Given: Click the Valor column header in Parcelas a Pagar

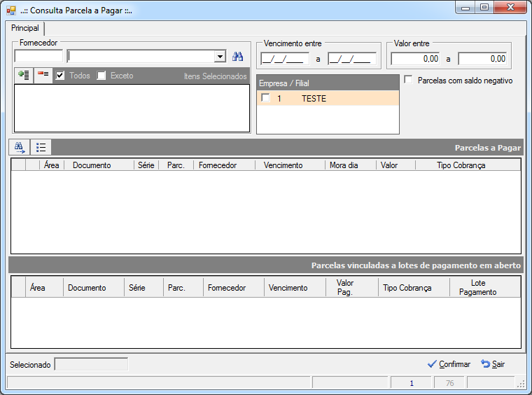Looking at the screenshot, I should 395,165.
